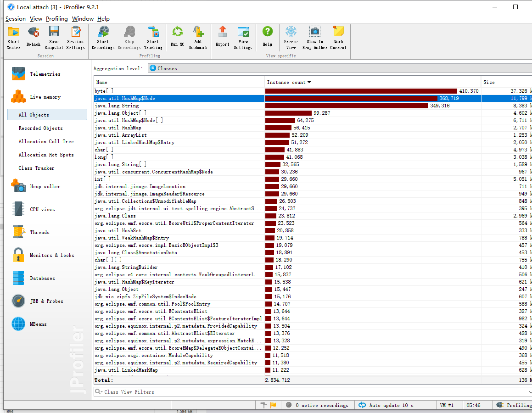This screenshot has height=413, width=532.
Task: Sort by Name column header
Action: (x=179, y=82)
